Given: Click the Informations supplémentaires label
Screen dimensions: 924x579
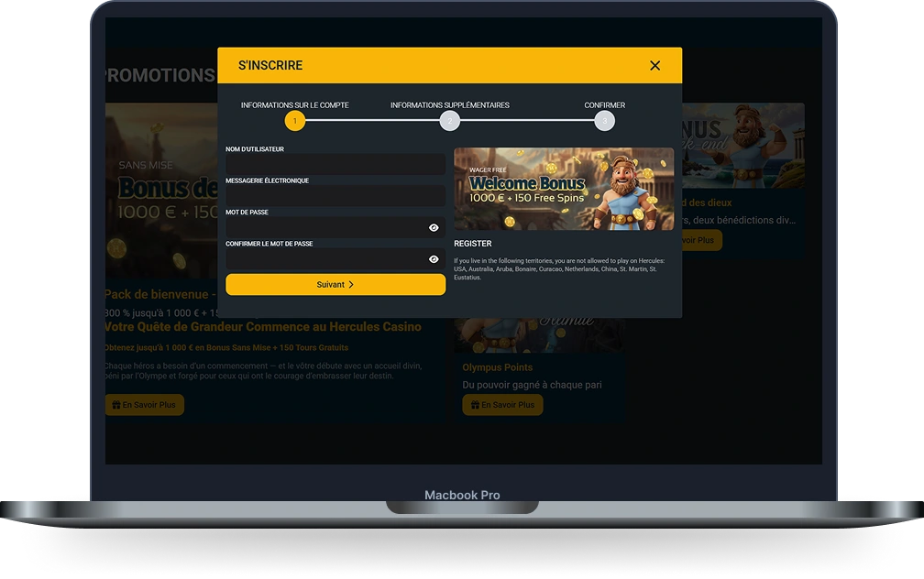Looking at the screenshot, I should coord(449,104).
